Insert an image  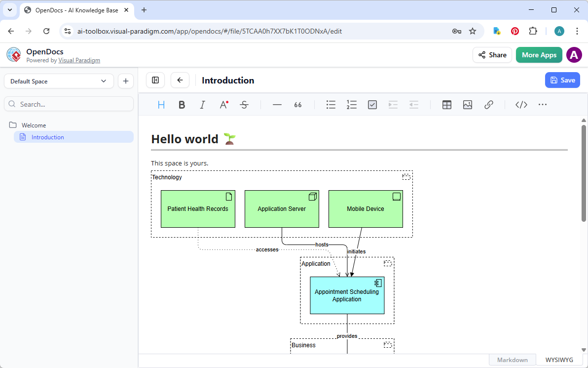coord(467,104)
